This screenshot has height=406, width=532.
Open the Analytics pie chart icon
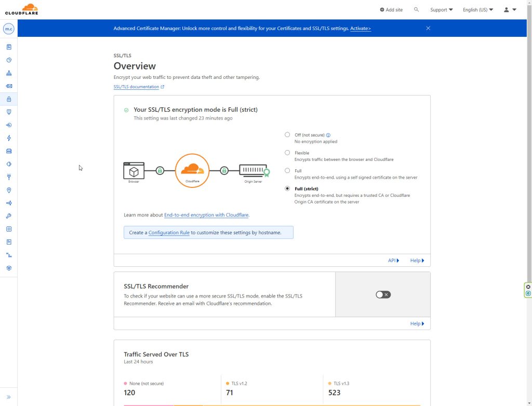tap(9, 60)
